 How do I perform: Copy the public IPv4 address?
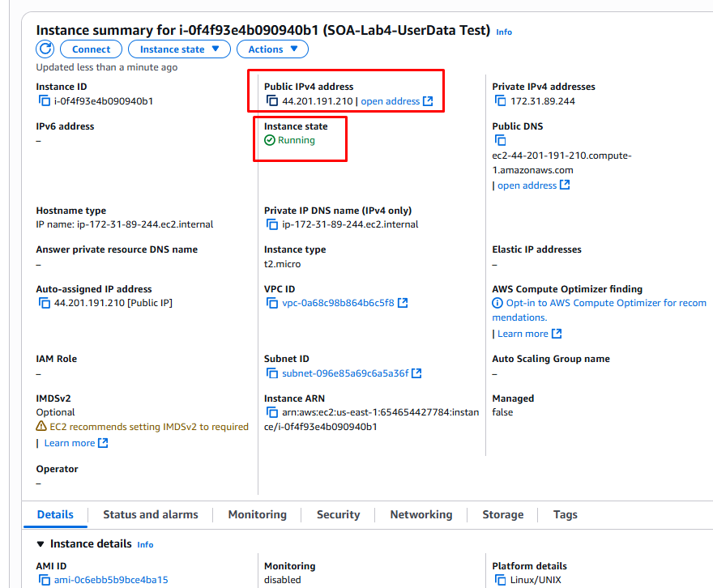[x=272, y=101]
